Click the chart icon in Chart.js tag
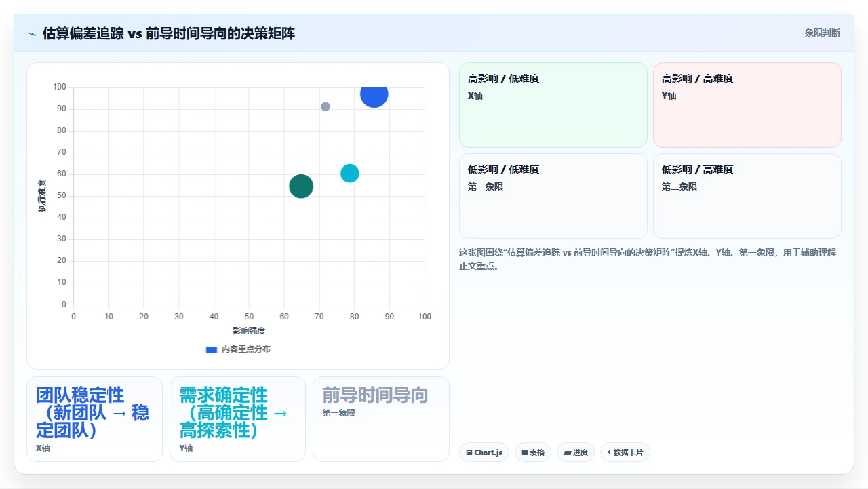Image resolution: width=868 pixels, height=489 pixels. pyautogui.click(x=469, y=452)
